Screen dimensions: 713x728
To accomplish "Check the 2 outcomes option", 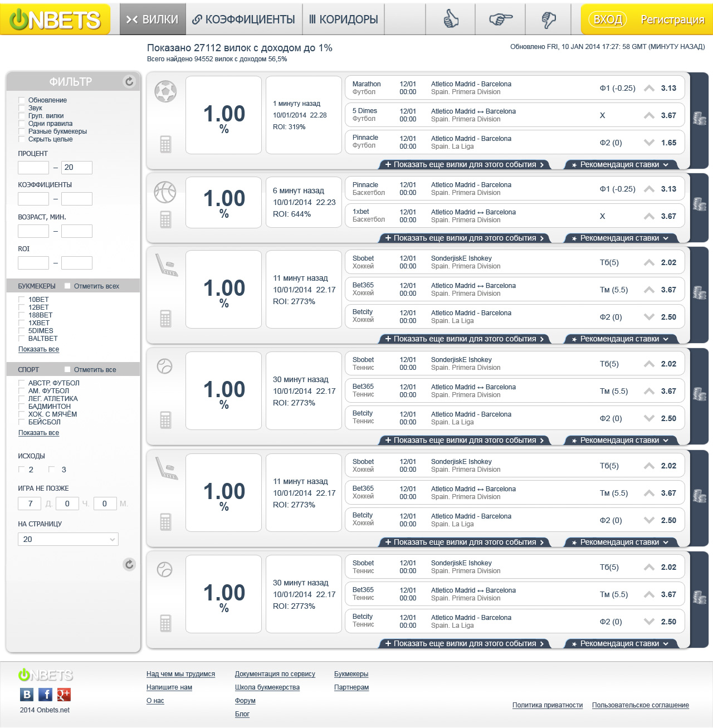I will [x=22, y=469].
